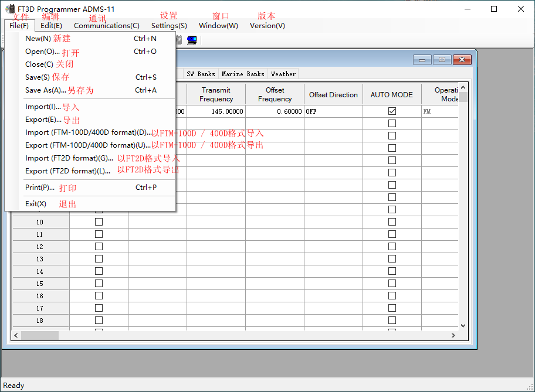Switch to the Weather tab

point(283,74)
